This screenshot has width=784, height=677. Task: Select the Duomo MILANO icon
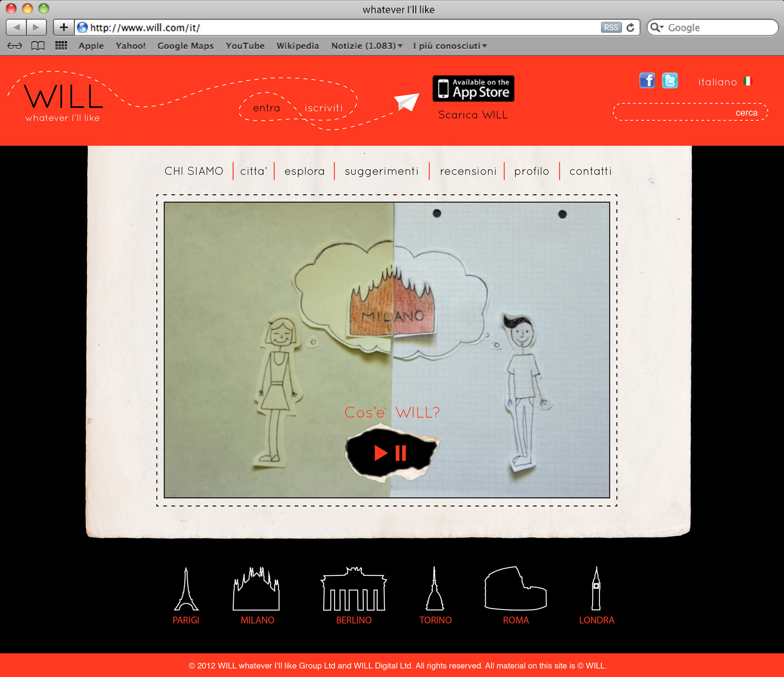(256, 589)
